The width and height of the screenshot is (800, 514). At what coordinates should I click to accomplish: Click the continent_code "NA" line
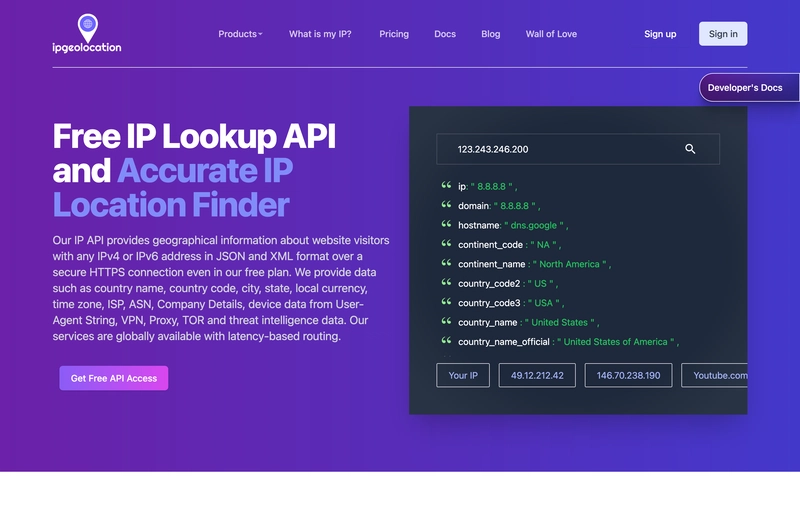pos(501,244)
